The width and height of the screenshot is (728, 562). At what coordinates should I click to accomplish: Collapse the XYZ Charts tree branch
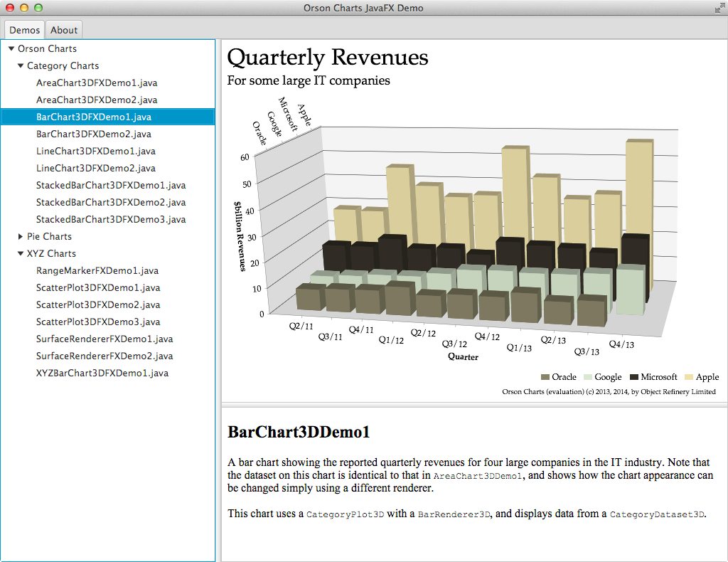pyautogui.click(x=21, y=254)
